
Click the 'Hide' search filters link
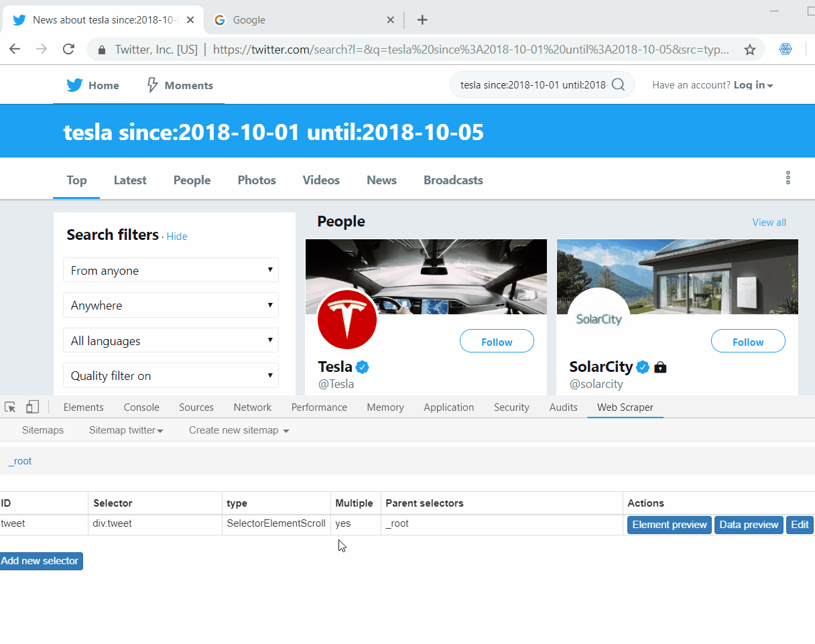(177, 237)
